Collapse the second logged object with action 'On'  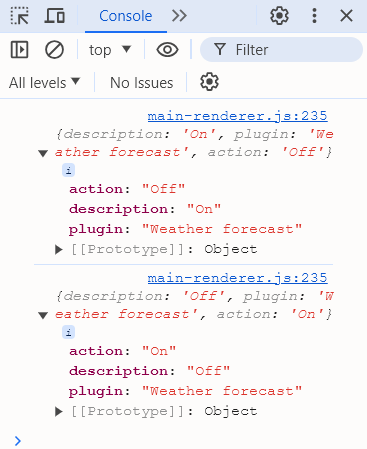43,315
